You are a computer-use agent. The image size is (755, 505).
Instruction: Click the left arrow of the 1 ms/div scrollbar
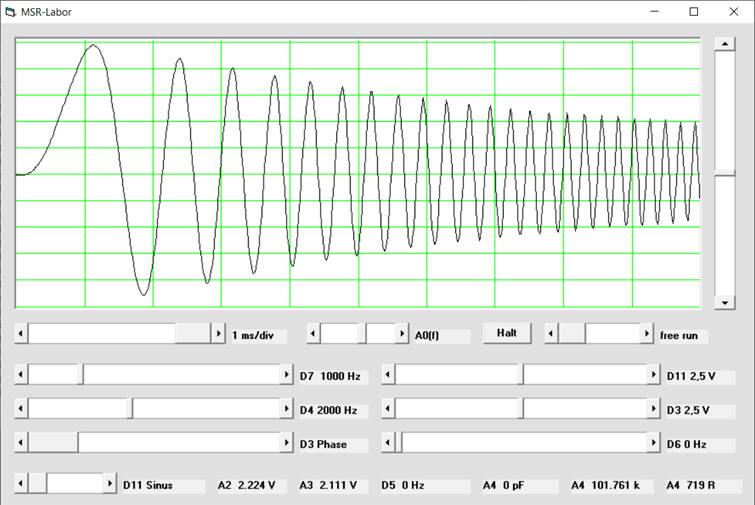coord(21,334)
